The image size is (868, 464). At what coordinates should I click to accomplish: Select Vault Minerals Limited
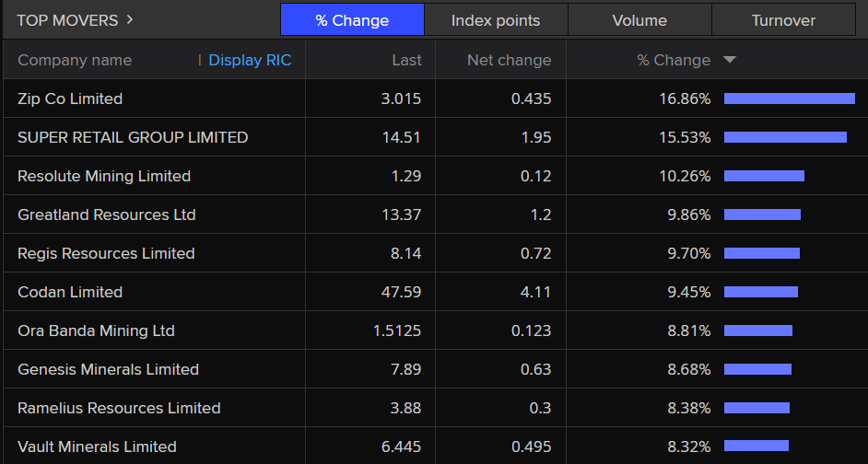pos(98,447)
